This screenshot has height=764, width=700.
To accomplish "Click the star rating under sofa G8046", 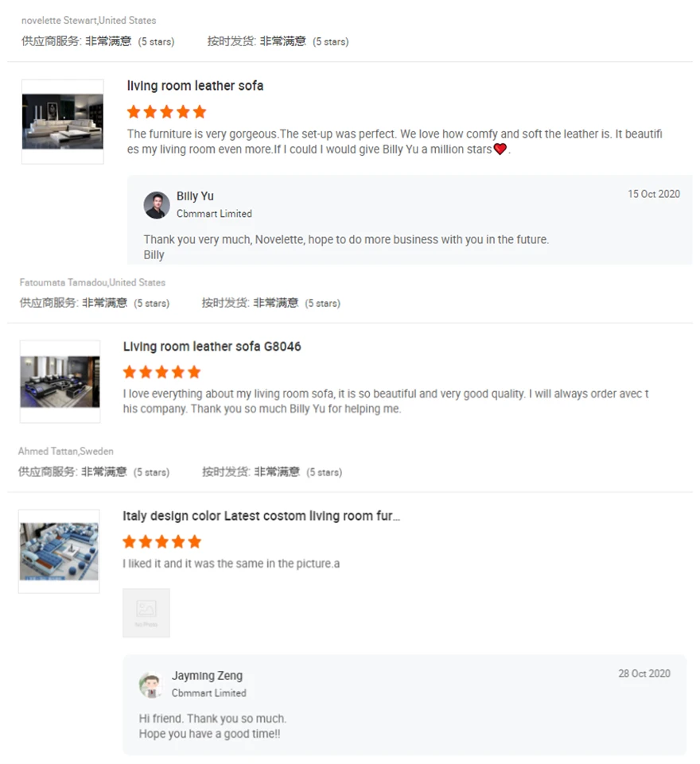I will coord(161,372).
